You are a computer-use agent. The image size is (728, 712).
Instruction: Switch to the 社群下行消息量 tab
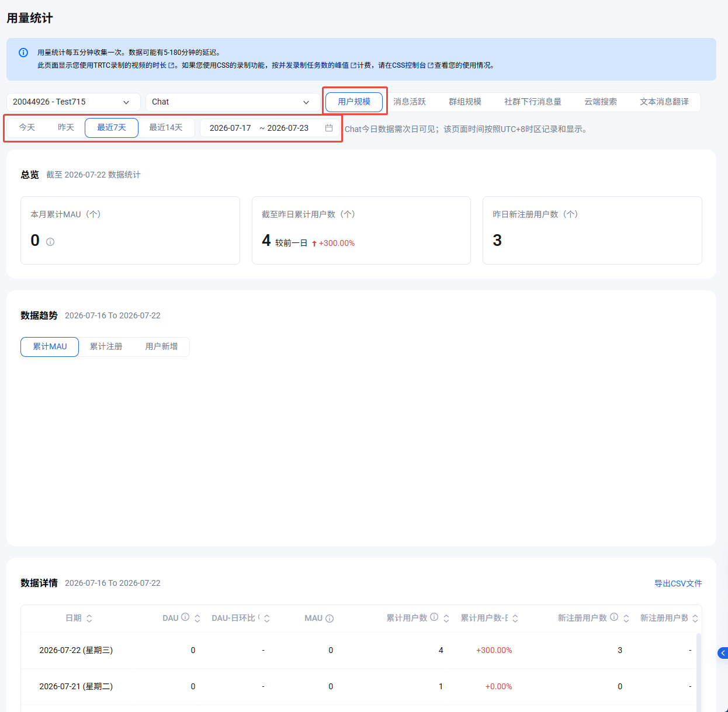point(533,102)
